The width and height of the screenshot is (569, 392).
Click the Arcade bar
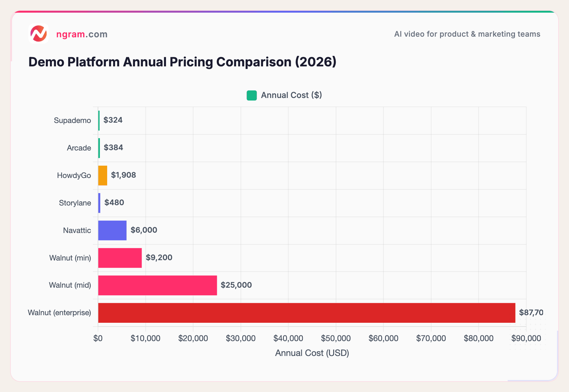(x=99, y=148)
